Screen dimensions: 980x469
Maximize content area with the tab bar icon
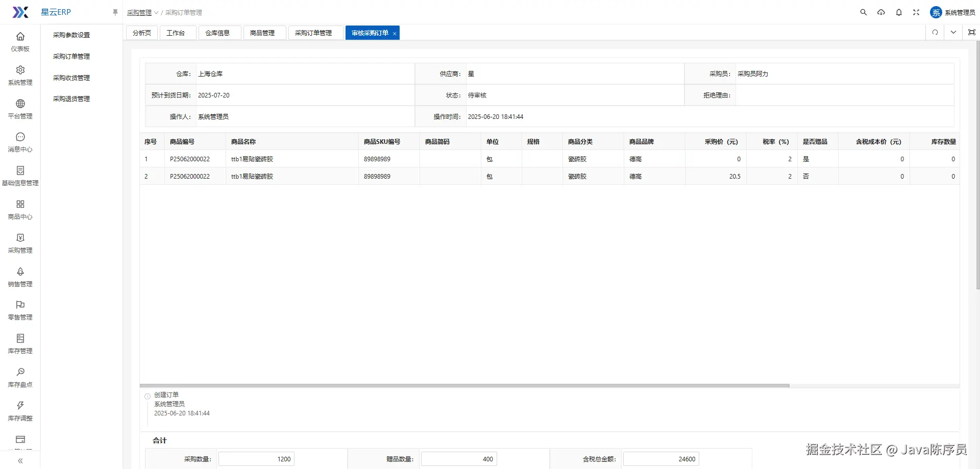point(972,32)
